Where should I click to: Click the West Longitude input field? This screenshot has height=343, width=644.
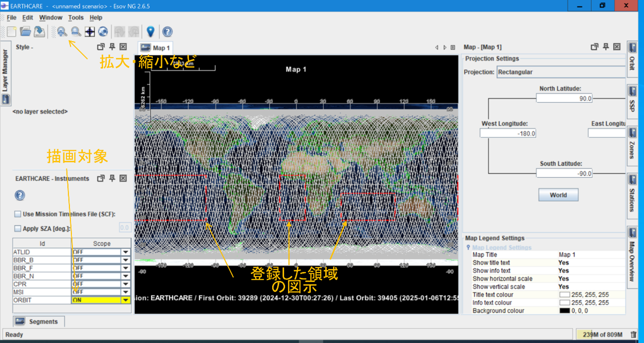point(508,133)
